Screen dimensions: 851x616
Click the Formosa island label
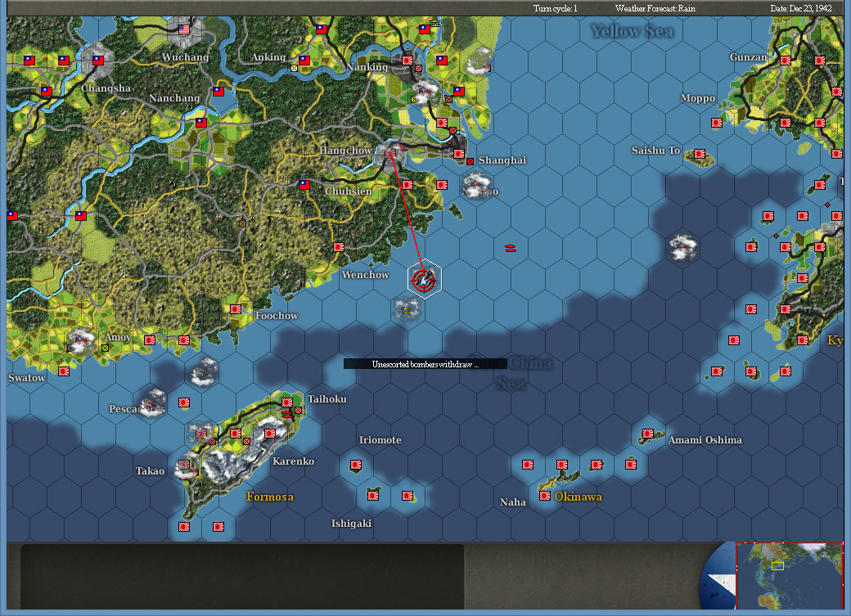270,497
